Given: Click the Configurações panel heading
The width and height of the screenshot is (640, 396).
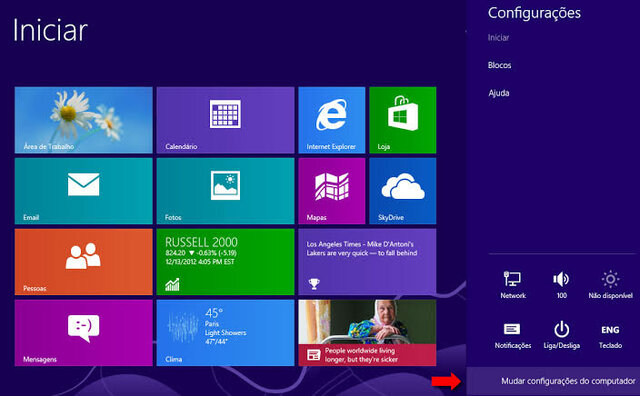Looking at the screenshot, I should (534, 13).
